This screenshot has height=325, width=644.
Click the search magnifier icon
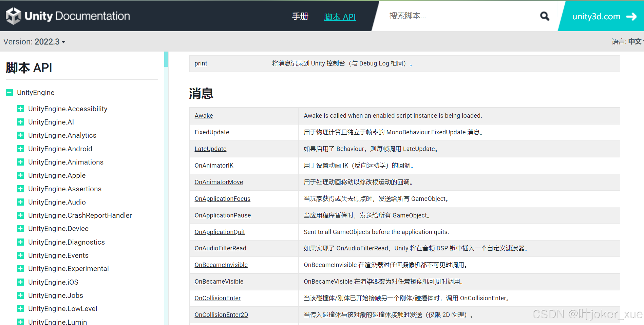pyautogui.click(x=544, y=16)
